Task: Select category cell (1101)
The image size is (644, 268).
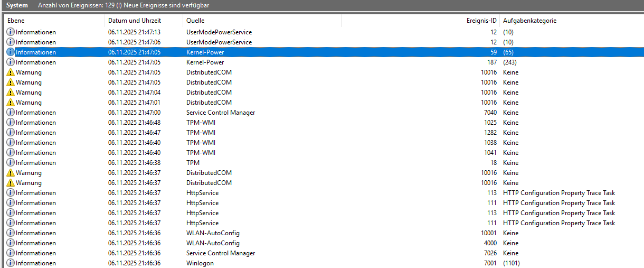Action: point(512,263)
